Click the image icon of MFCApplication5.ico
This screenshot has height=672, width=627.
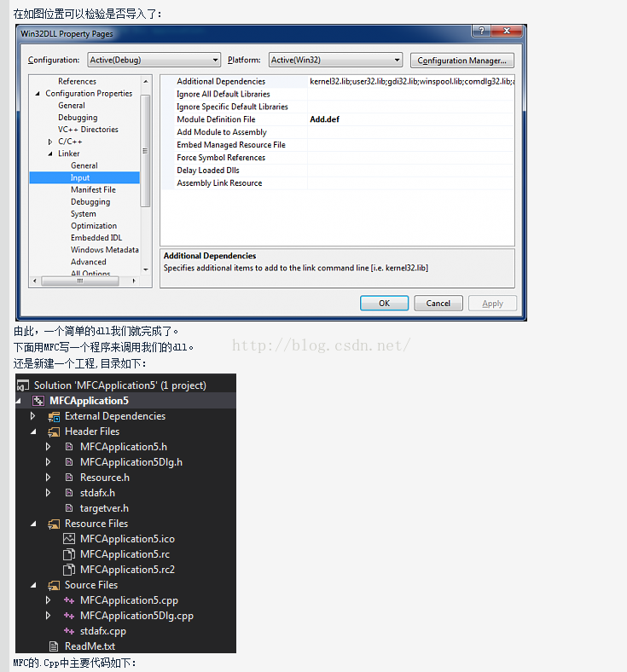69,539
